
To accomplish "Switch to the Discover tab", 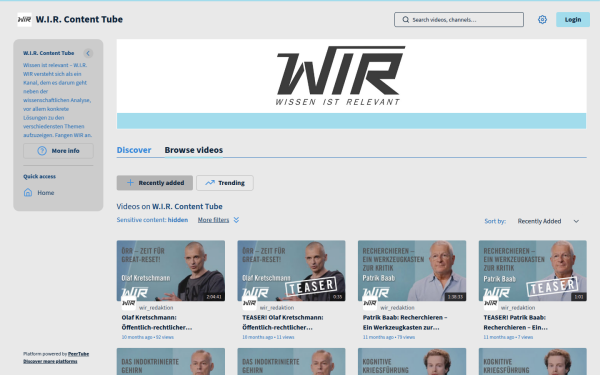I will pyautogui.click(x=134, y=150).
